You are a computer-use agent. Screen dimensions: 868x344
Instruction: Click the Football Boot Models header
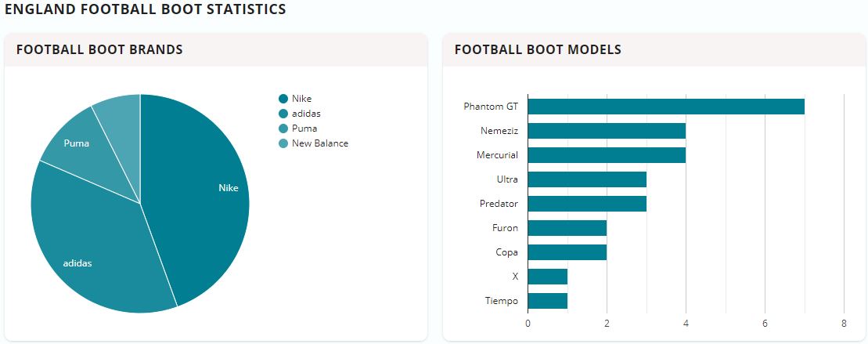click(538, 49)
